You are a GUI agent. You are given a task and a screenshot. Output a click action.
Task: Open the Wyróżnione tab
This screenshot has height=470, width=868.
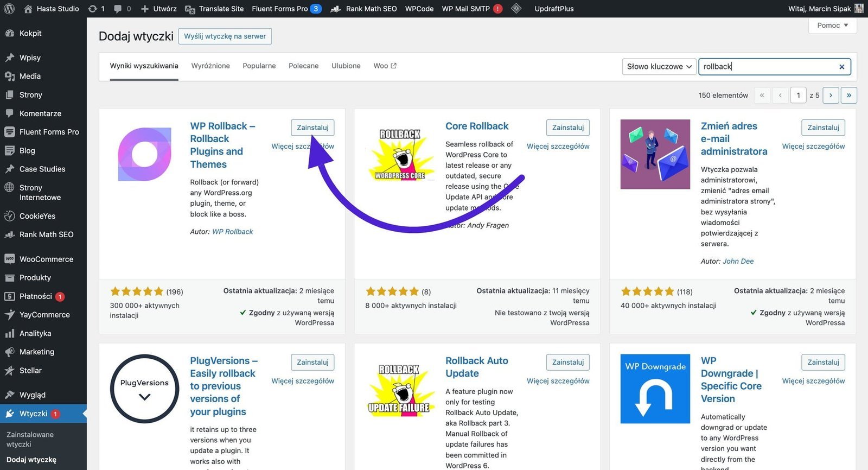(210, 66)
